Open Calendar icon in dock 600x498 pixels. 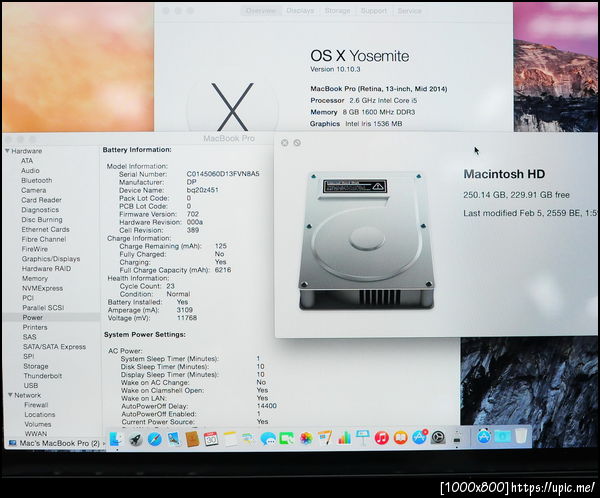(x=211, y=439)
